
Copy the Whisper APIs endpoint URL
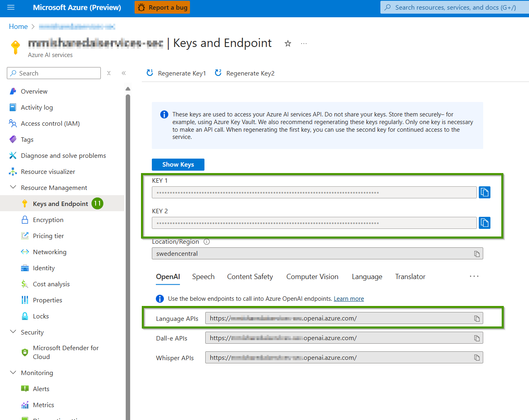pyautogui.click(x=477, y=358)
